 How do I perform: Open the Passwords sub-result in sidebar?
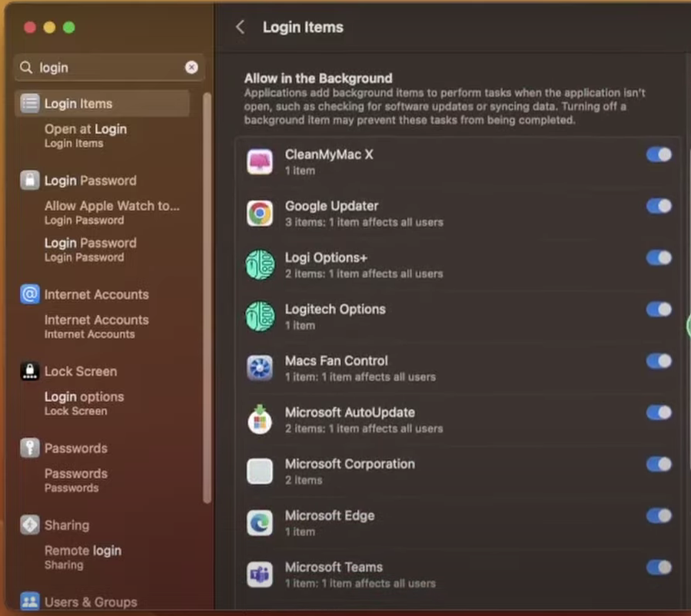tap(76, 480)
